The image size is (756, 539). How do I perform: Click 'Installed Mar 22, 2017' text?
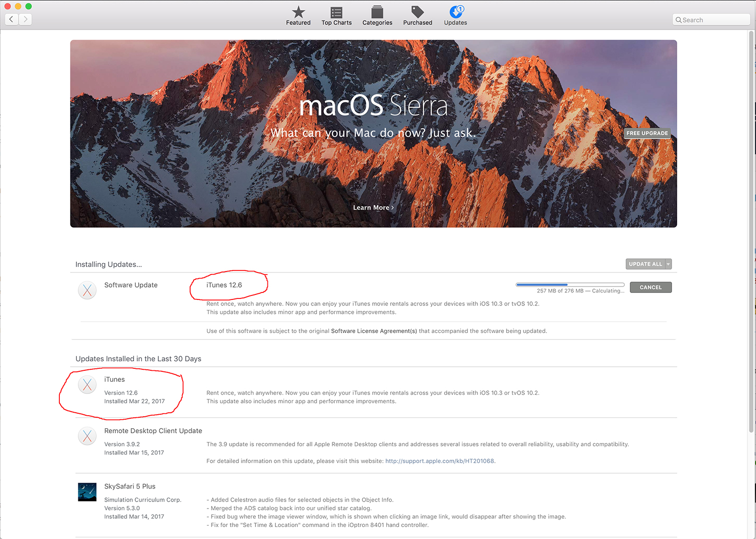[x=134, y=401]
